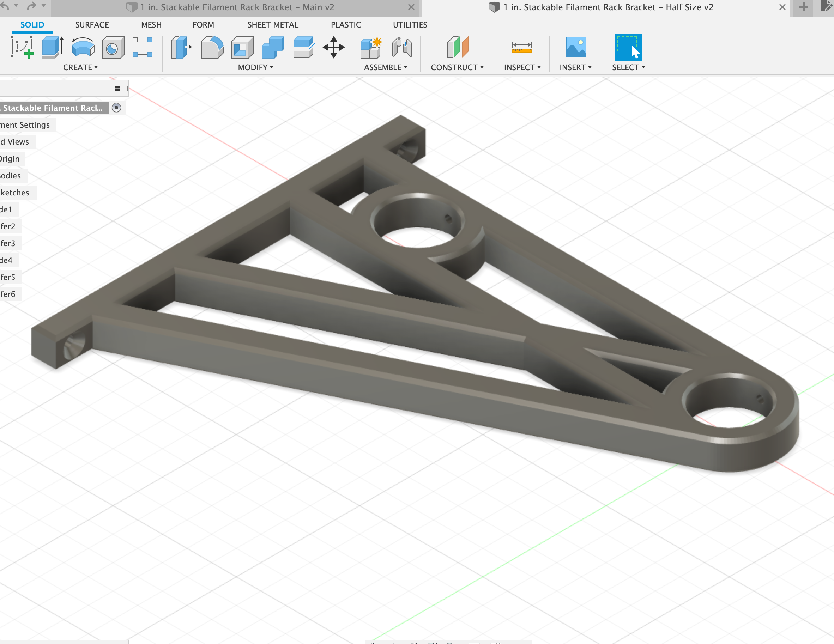
Task: Click the Rectangular Pattern icon
Action: coord(143,47)
